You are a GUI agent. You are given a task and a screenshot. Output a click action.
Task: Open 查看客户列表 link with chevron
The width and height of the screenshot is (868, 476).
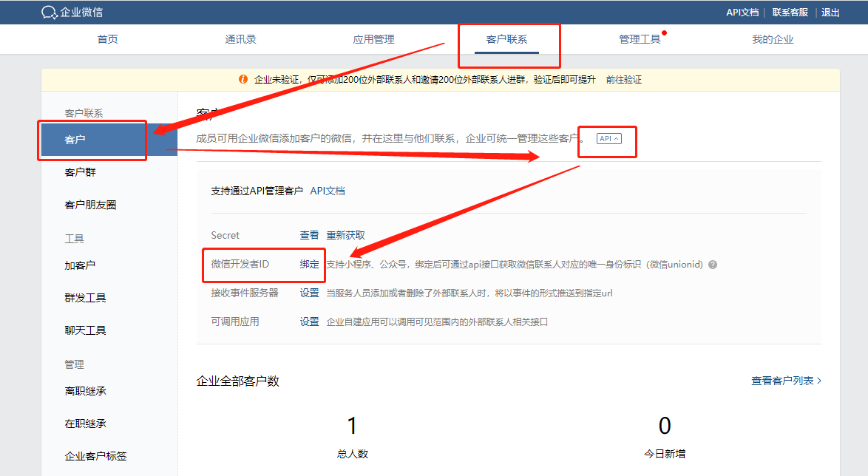pos(786,381)
